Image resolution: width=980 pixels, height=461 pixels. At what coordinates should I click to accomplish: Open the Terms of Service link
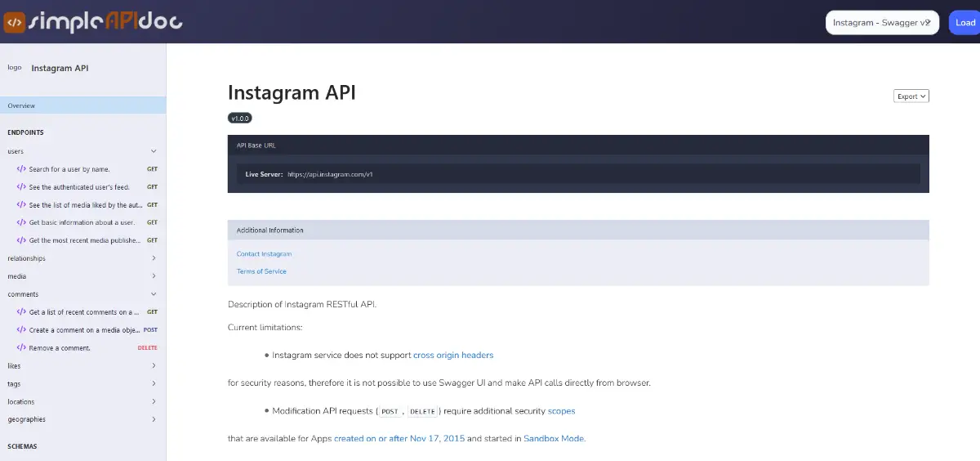(261, 271)
